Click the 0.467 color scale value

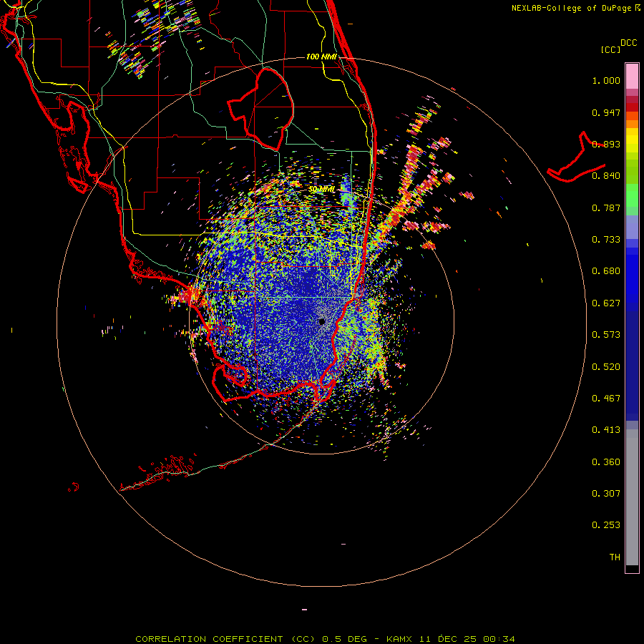point(606,399)
